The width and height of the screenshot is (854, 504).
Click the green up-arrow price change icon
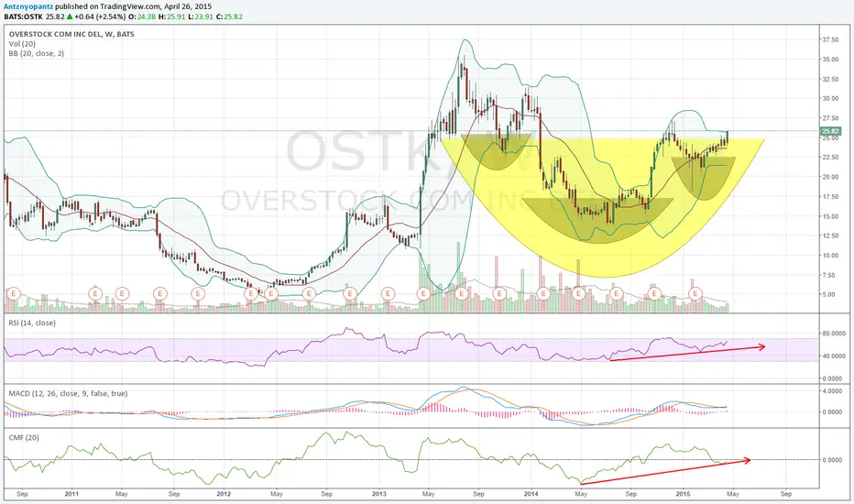(70, 16)
